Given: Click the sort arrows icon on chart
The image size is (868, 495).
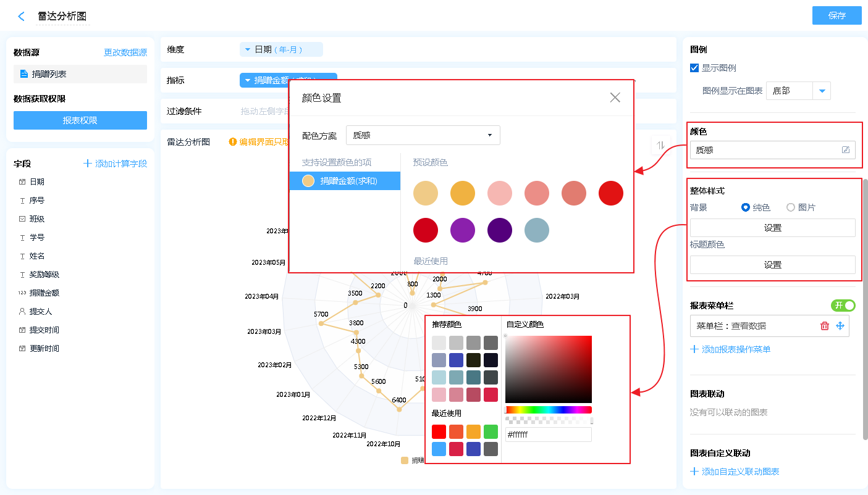Looking at the screenshot, I should coord(660,145).
